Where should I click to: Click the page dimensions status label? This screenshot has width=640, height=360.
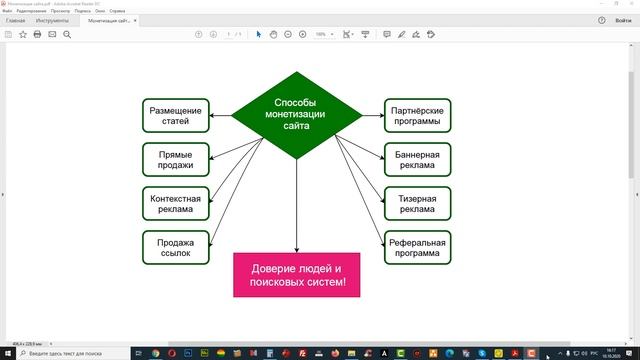(x=27, y=344)
